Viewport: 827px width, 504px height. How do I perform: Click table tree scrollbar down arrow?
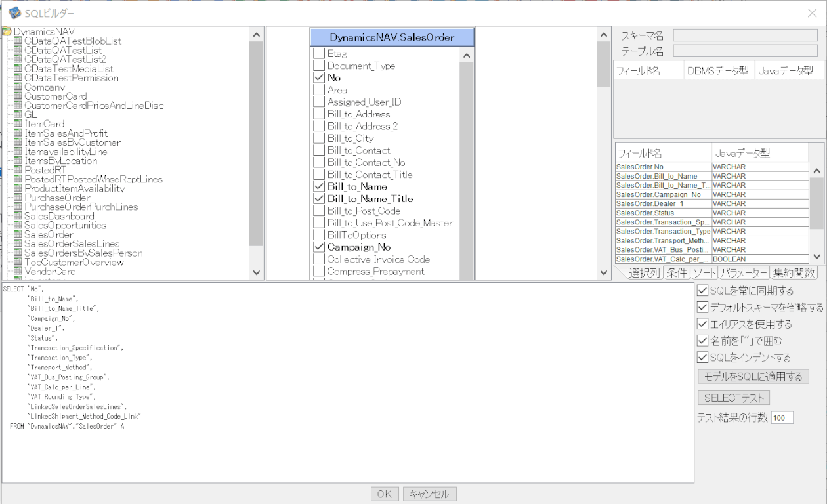point(257,272)
